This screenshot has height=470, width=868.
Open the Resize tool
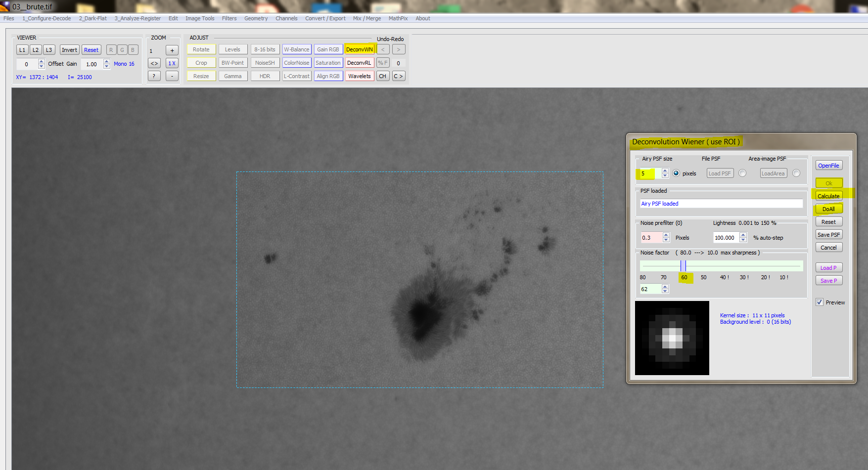click(201, 76)
